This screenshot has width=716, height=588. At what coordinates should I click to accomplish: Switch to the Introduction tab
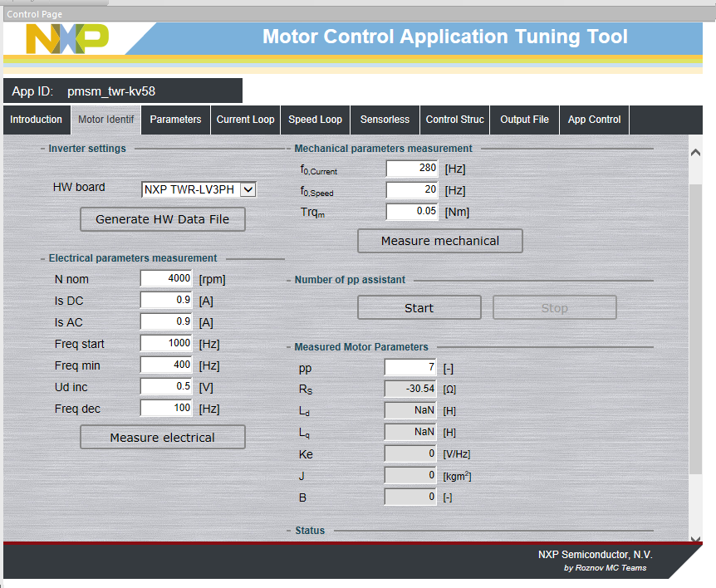point(36,120)
